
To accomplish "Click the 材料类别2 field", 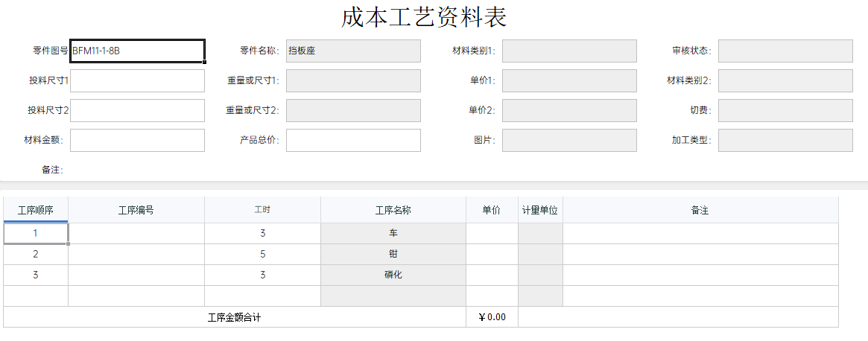I will click(785, 81).
